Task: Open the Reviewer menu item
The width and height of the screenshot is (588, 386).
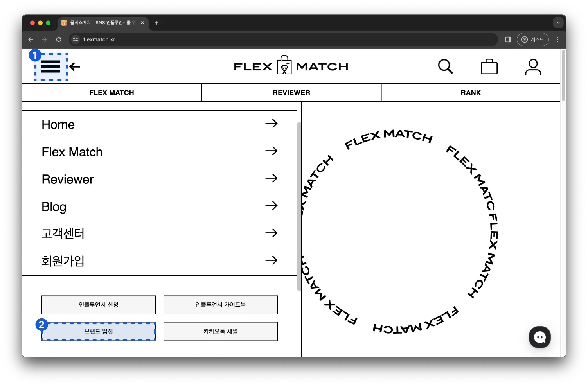Action: point(160,179)
